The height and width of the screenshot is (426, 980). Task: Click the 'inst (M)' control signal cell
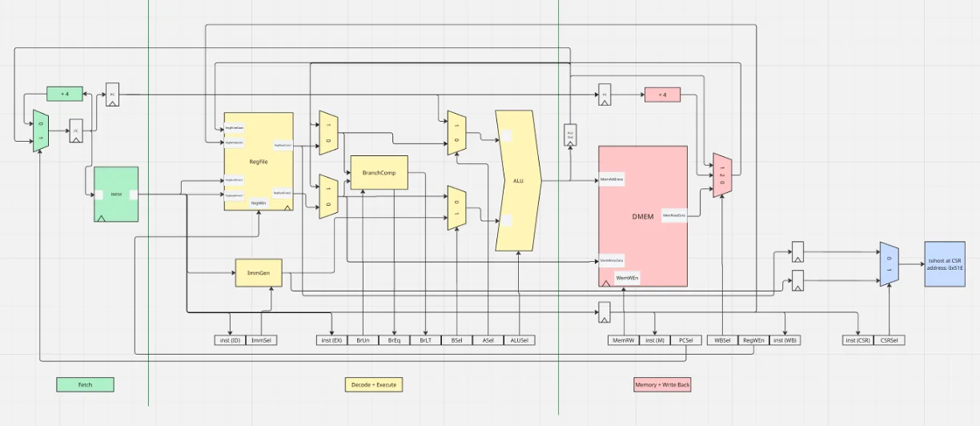tap(655, 340)
